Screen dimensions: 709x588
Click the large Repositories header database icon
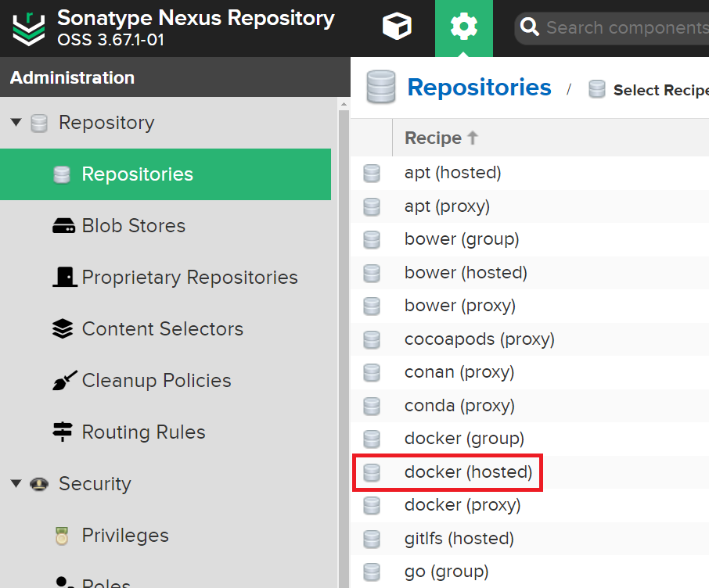click(x=381, y=87)
